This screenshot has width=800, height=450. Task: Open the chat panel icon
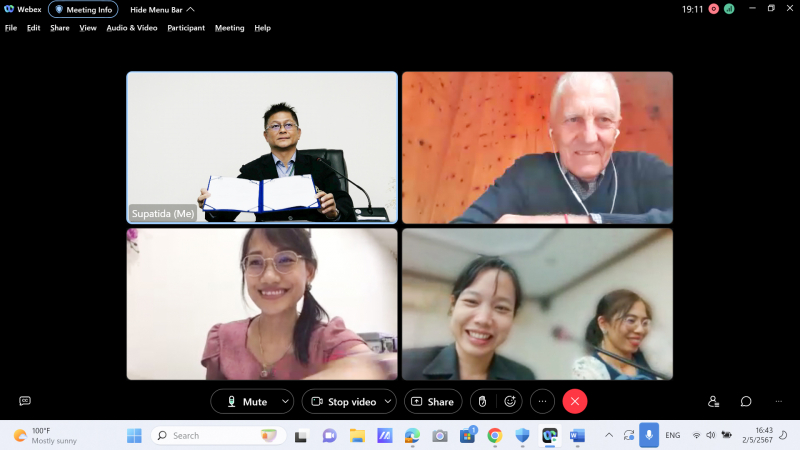[746, 401]
